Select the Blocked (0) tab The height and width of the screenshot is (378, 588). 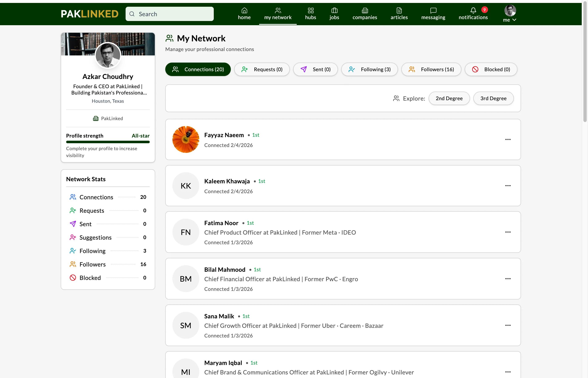pos(491,70)
